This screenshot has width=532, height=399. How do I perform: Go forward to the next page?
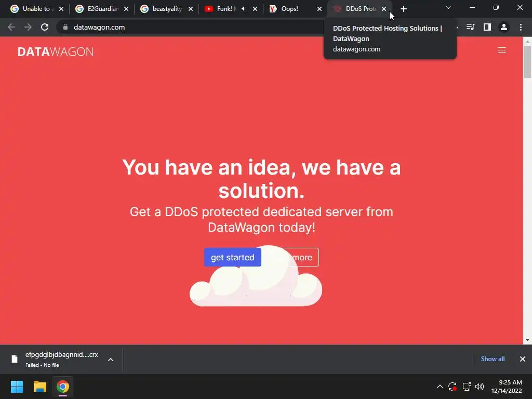pos(28,27)
